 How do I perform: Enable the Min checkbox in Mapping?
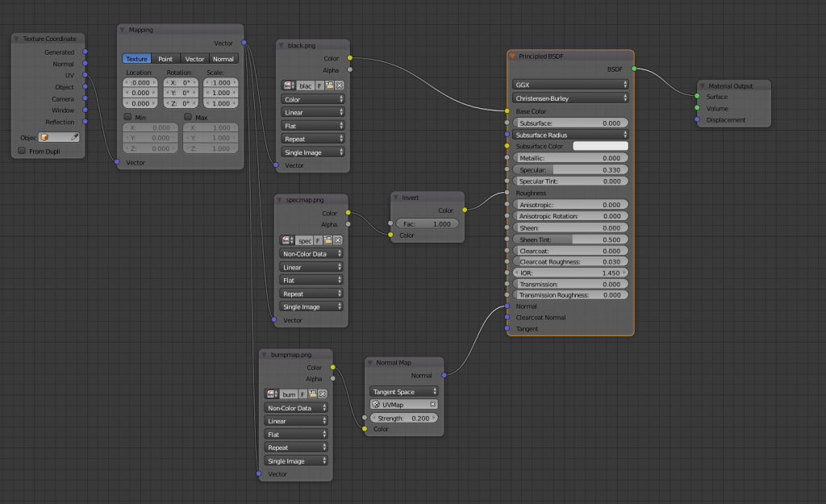pyautogui.click(x=127, y=117)
